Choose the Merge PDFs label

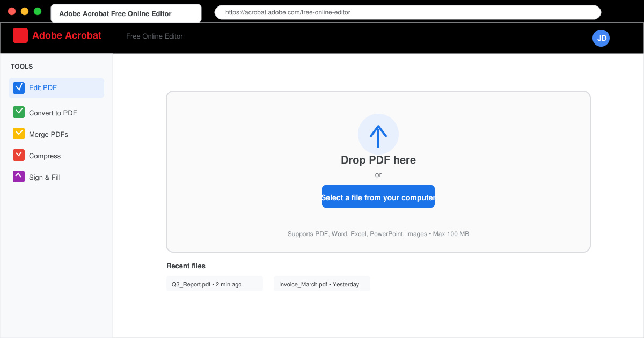click(48, 135)
